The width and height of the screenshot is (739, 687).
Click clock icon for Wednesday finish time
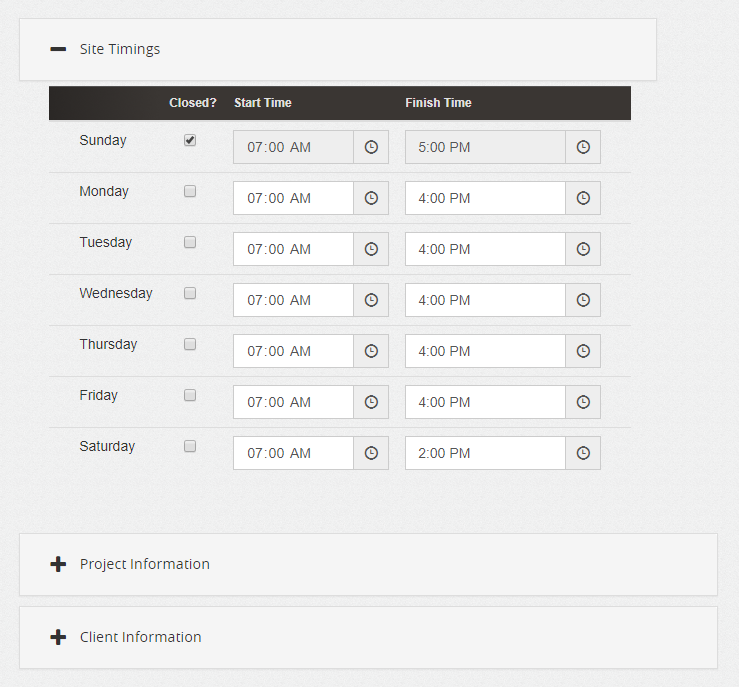click(583, 300)
